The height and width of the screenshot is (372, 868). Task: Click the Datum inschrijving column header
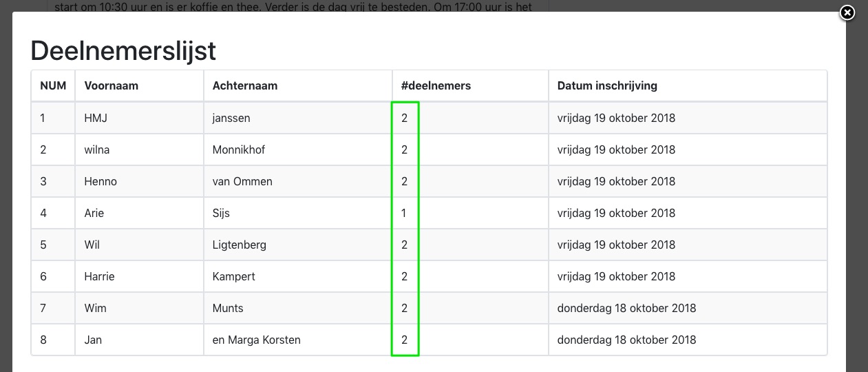click(688, 86)
